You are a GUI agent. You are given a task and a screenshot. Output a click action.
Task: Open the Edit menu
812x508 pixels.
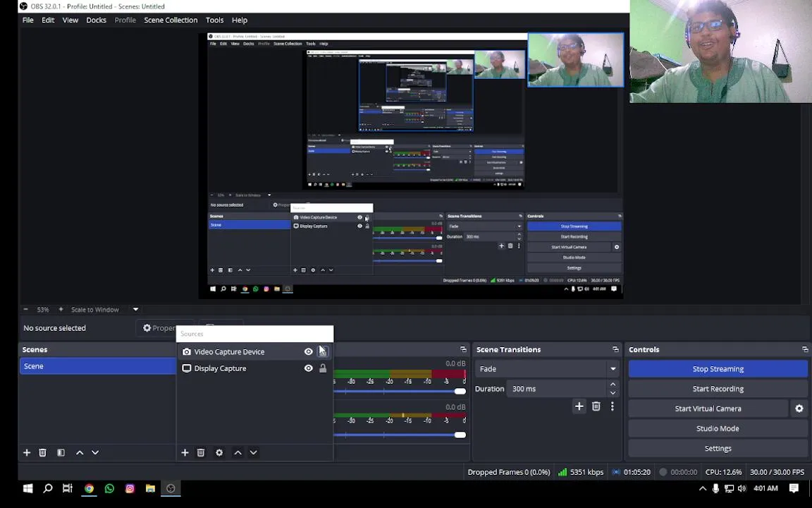point(48,20)
